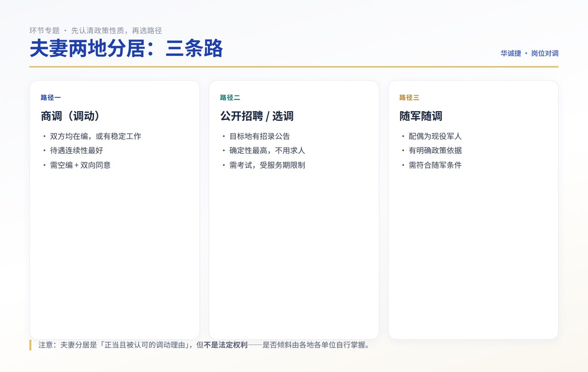
Task: Click bullet 需空编 + 双向同意
Action: coord(80,165)
